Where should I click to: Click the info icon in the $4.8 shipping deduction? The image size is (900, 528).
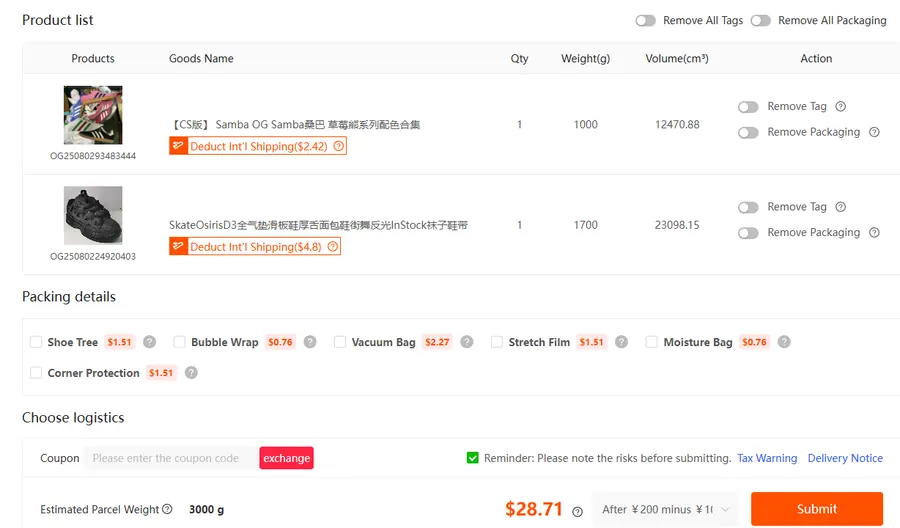click(x=333, y=247)
